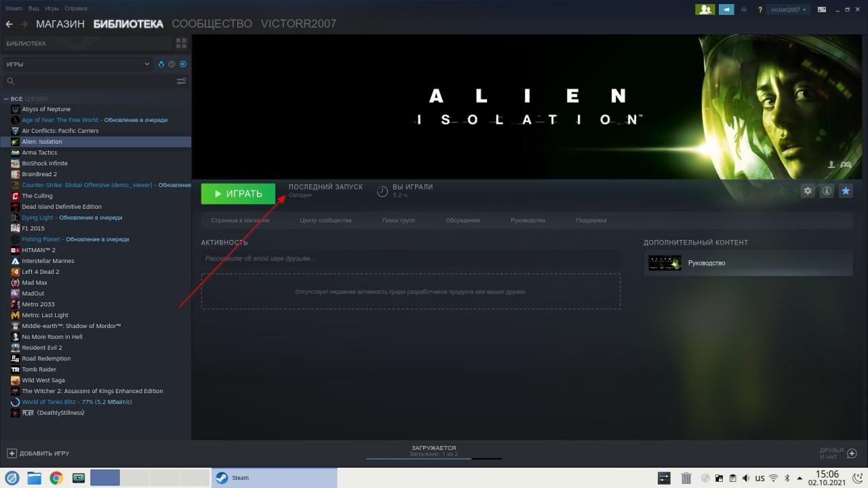The image size is (868, 488).
Task: Click the library search magnifier icon
Action: pos(11,81)
